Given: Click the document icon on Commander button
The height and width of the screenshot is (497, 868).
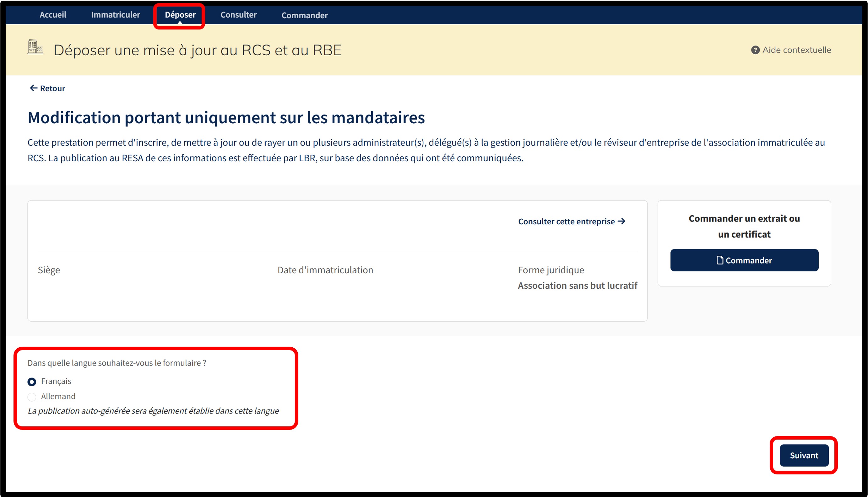Looking at the screenshot, I should (x=719, y=260).
